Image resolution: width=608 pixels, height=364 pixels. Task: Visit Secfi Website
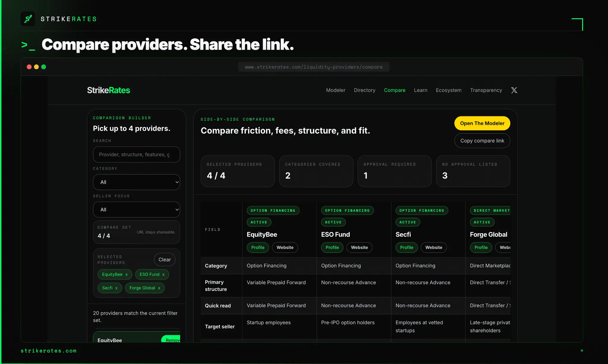[x=434, y=248]
